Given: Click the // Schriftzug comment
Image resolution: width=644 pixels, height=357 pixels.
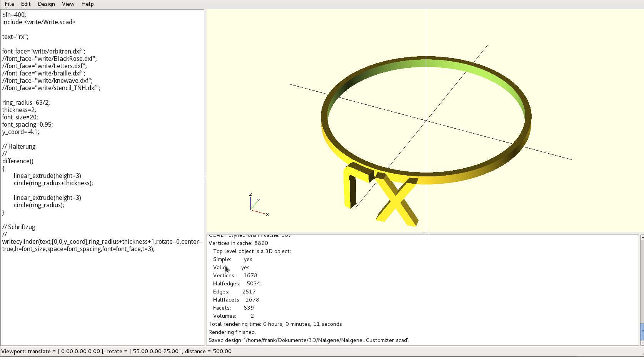Looking at the screenshot, I should pos(19,227).
